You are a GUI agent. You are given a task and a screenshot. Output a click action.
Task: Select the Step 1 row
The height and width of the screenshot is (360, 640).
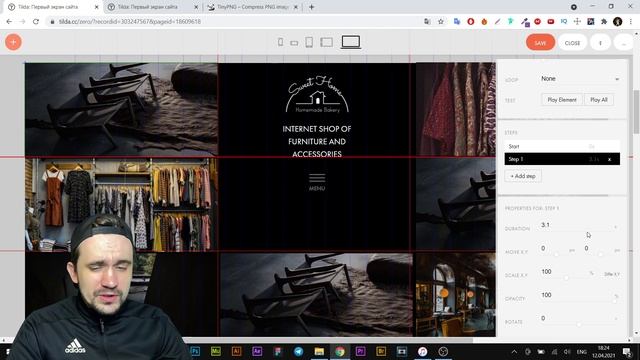[562, 159]
